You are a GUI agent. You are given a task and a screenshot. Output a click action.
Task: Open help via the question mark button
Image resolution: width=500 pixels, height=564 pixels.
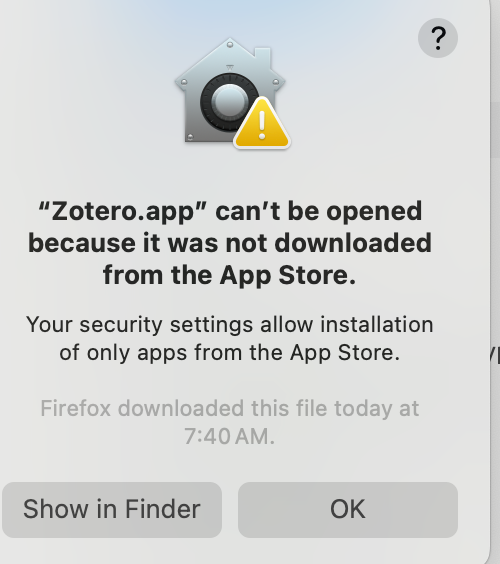(x=437, y=38)
